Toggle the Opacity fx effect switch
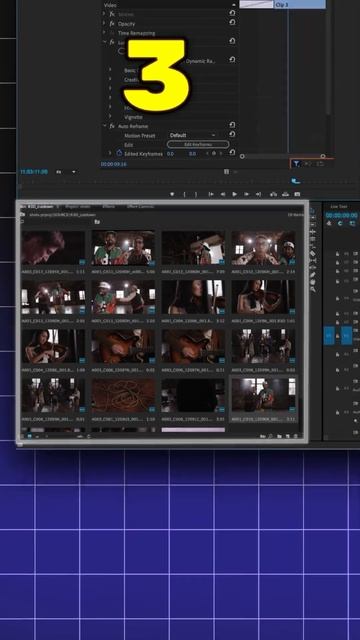Screen dimensions: 360x640 pos(112,24)
